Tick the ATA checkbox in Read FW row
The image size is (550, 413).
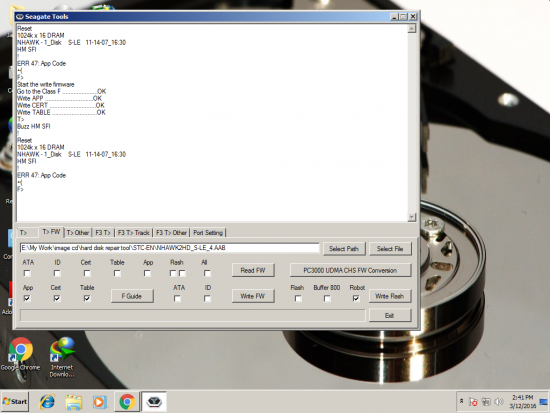click(27, 273)
